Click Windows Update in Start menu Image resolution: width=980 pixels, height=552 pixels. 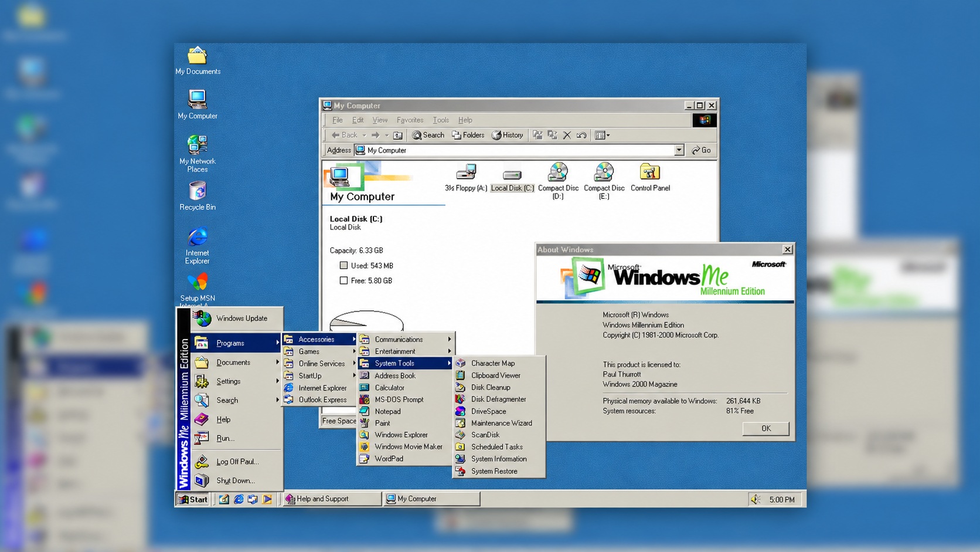[x=237, y=319]
